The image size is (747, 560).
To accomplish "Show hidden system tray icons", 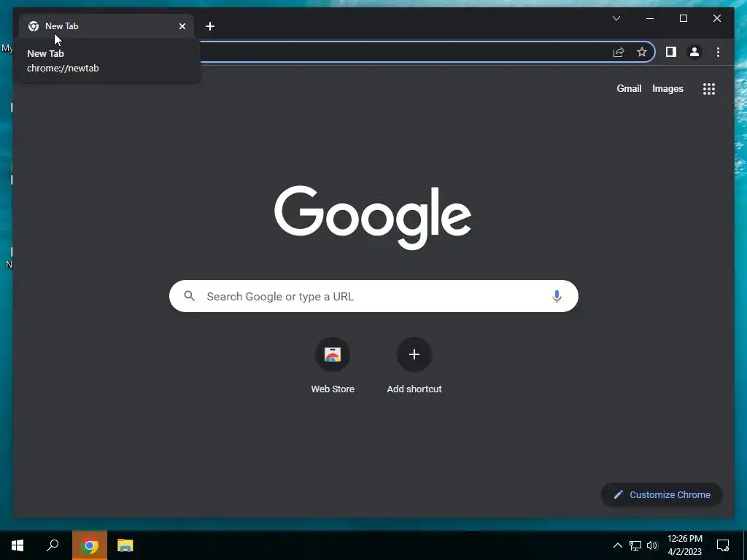I will pyautogui.click(x=617, y=545).
